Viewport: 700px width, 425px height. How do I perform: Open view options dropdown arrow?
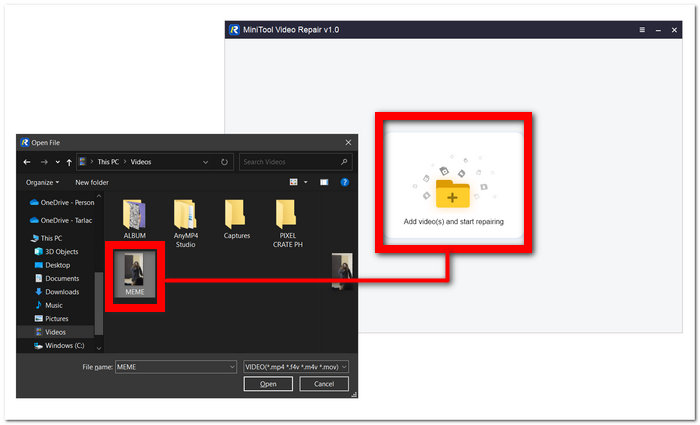[306, 182]
